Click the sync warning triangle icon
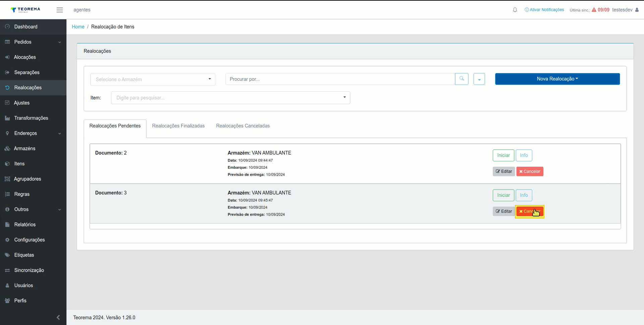 [x=594, y=10]
